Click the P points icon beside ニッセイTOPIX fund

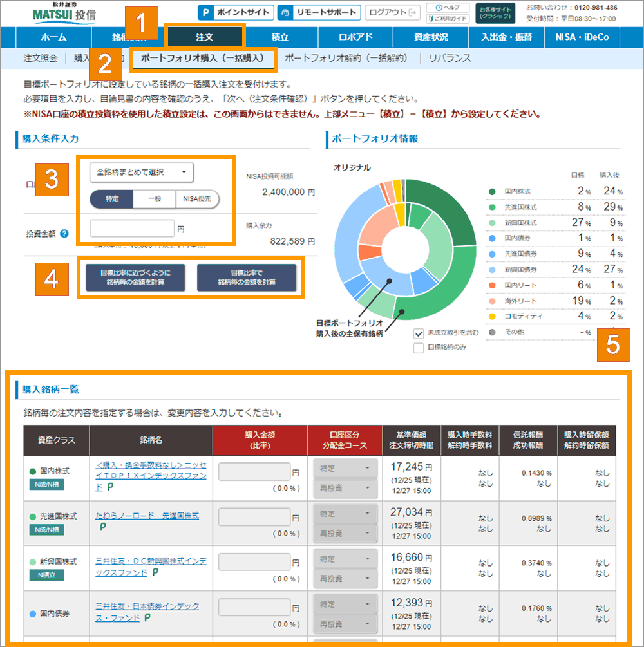(110, 487)
